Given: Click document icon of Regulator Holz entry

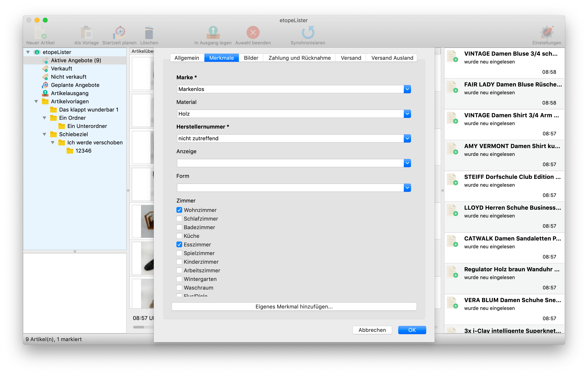Looking at the screenshot, I should point(453,272).
